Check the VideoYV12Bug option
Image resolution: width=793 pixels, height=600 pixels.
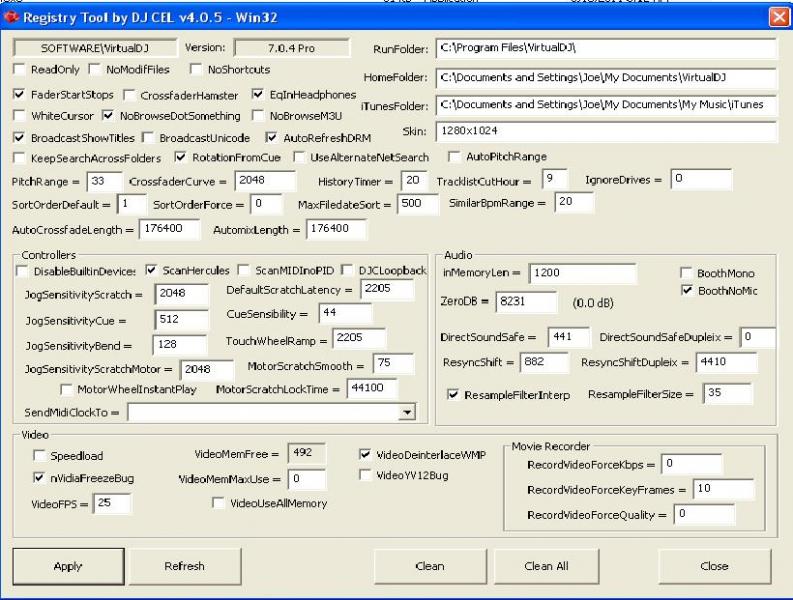365,475
